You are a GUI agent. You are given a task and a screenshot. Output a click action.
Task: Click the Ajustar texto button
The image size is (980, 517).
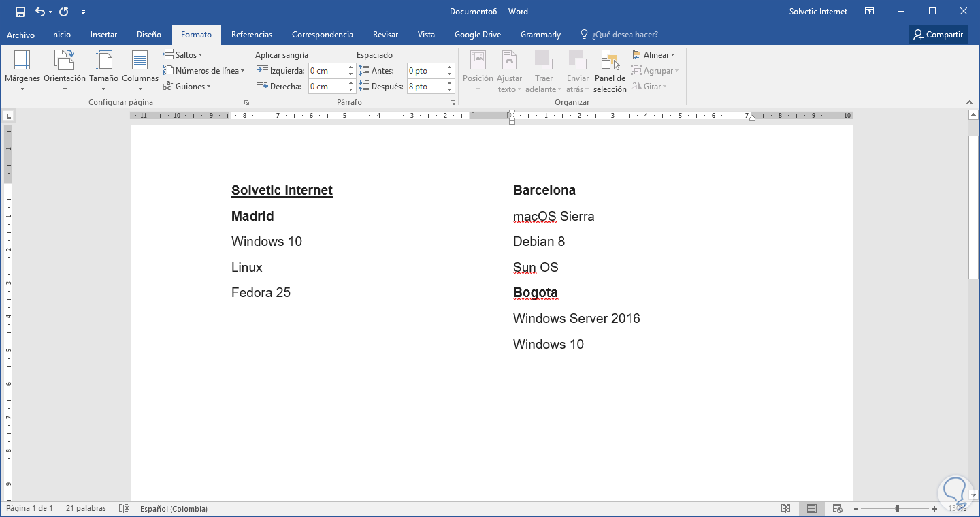point(509,71)
